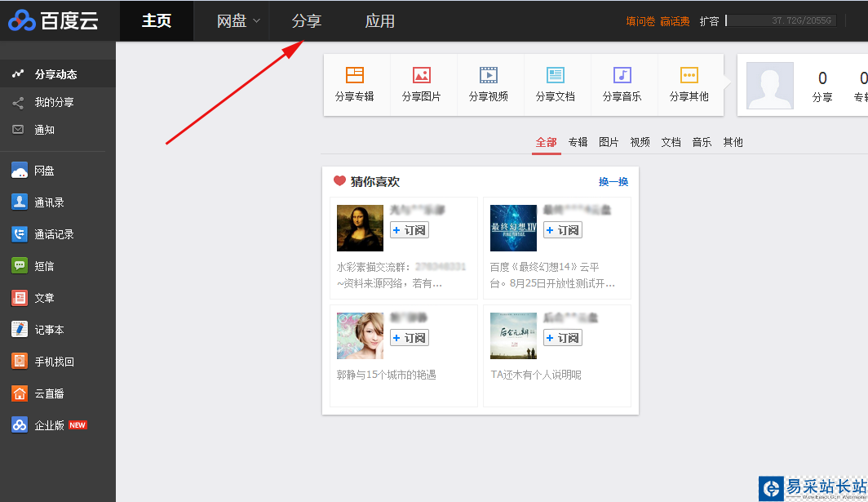
Task: Select the 全部 filter tab
Action: pos(547,142)
